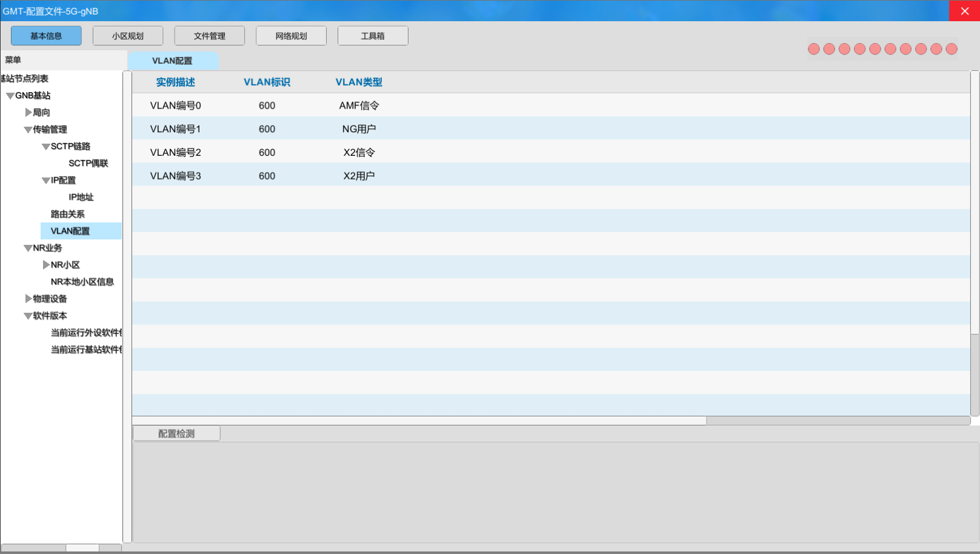Select NR本地小区信息 in the tree
Viewport: 980px width, 554px height.
coord(82,282)
